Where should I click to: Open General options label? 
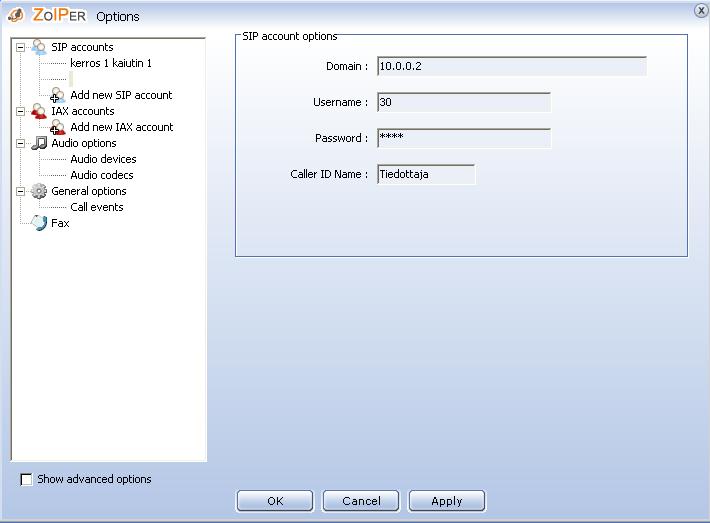[89, 191]
